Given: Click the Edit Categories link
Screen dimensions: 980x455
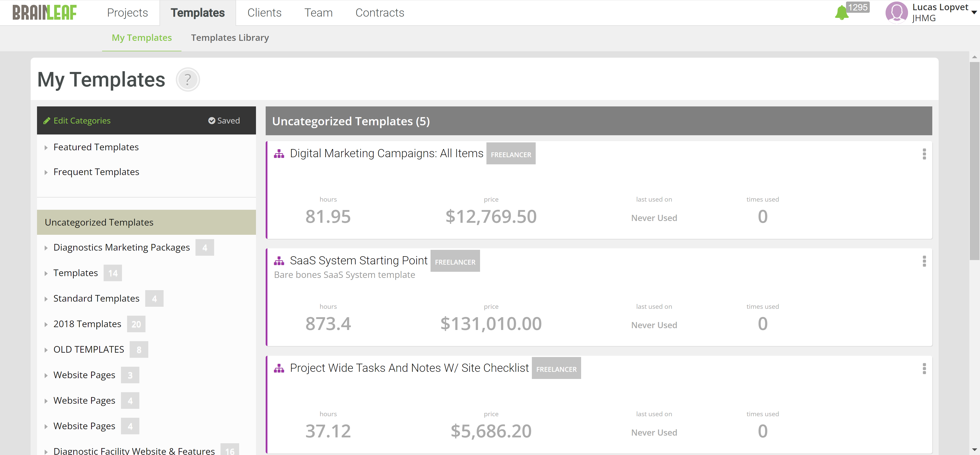Looking at the screenshot, I should coord(82,121).
